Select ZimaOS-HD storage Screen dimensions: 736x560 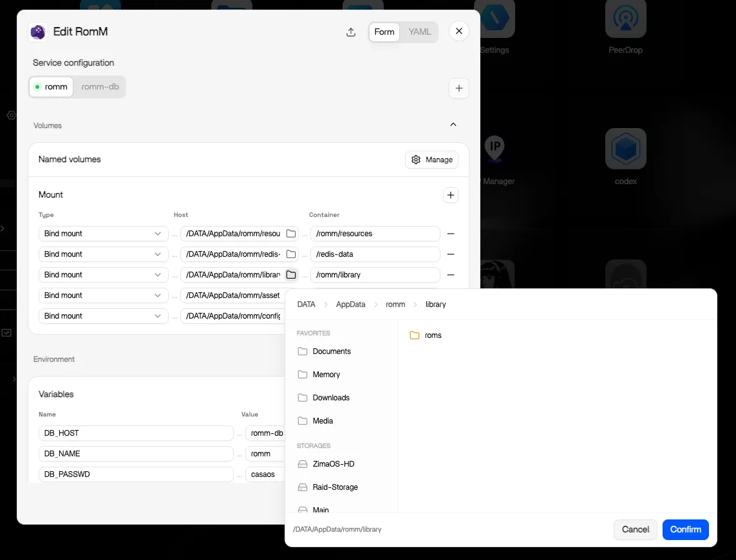pyautogui.click(x=326, y=464)
